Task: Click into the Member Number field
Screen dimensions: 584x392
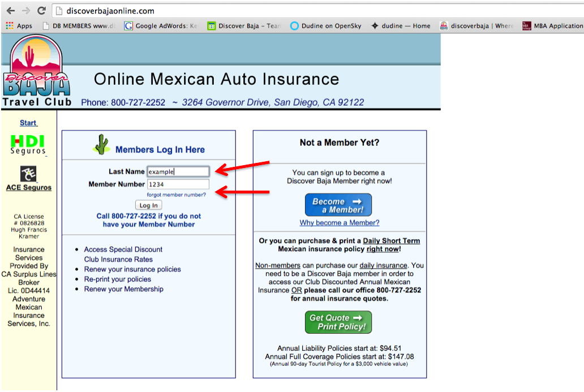Action: click(178, 184)
